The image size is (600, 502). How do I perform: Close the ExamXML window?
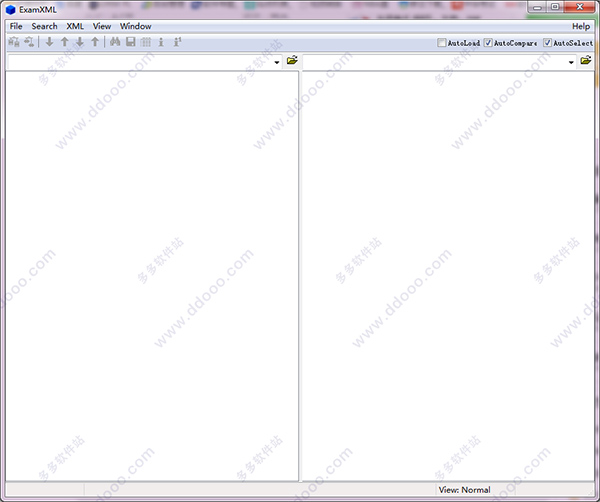click(x=580, y=7)
